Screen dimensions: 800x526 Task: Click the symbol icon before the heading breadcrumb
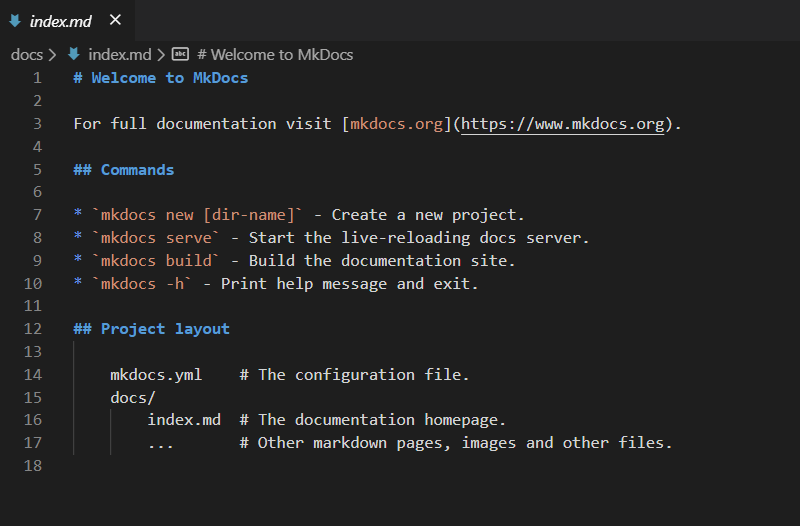click(180, 54)
